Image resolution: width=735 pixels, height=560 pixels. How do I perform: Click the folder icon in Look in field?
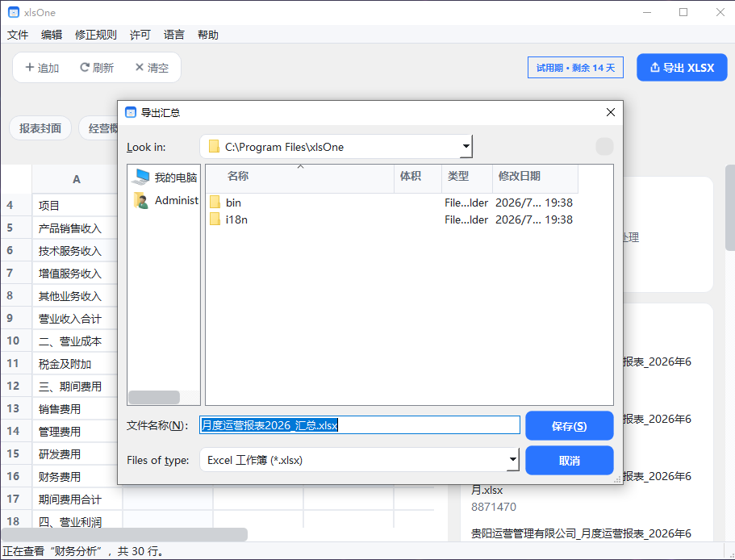[x=215, y=147]
